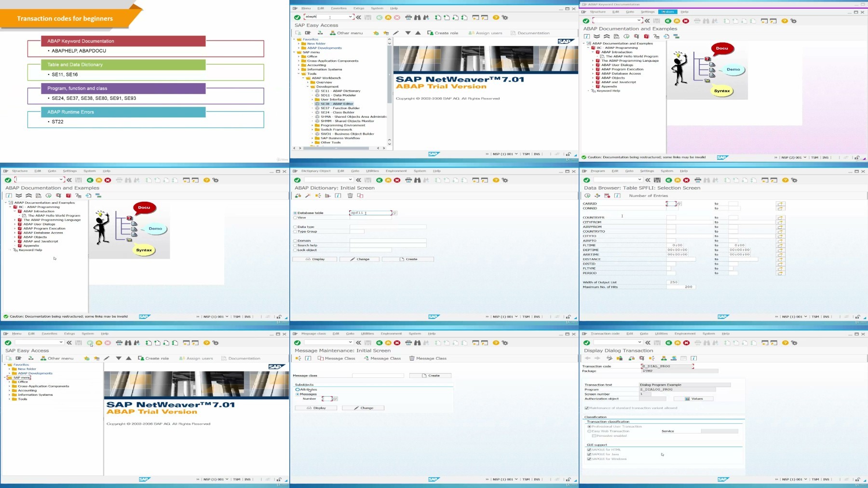The image size is (868, 488).
Task: Select the Database table radio button
Action: [295, 213]
